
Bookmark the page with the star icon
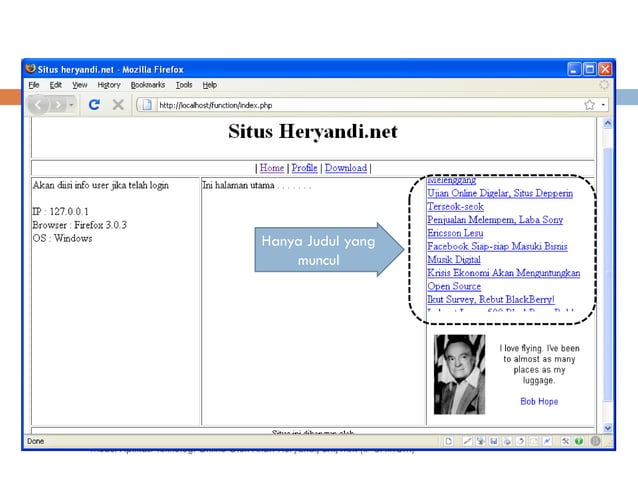point(590,104)
